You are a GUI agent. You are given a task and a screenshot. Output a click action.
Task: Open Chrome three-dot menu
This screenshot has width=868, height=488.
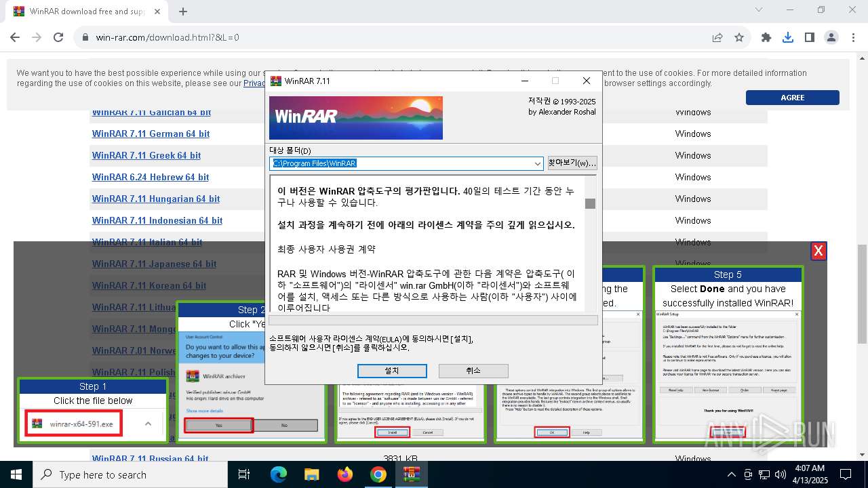pyautogui.click(x=852, y=38)
